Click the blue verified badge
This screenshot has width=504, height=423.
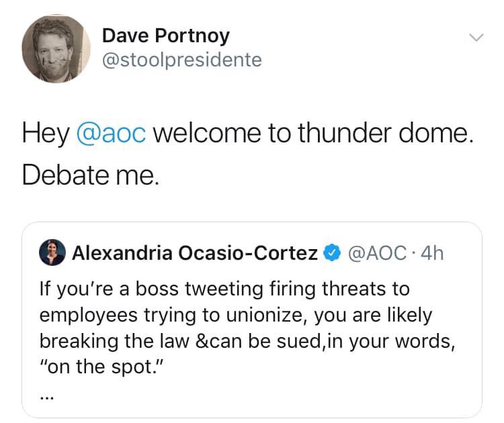(x=331, y=253)
